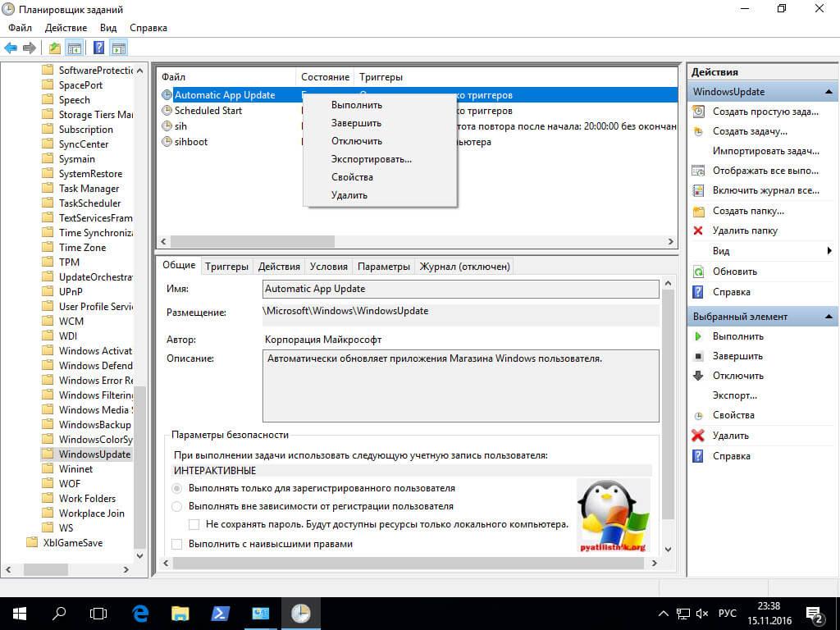The height and width of the screenshot is (630, 840).
Task: Click Справка under Выбранный элемент
Action: point(731,456)
